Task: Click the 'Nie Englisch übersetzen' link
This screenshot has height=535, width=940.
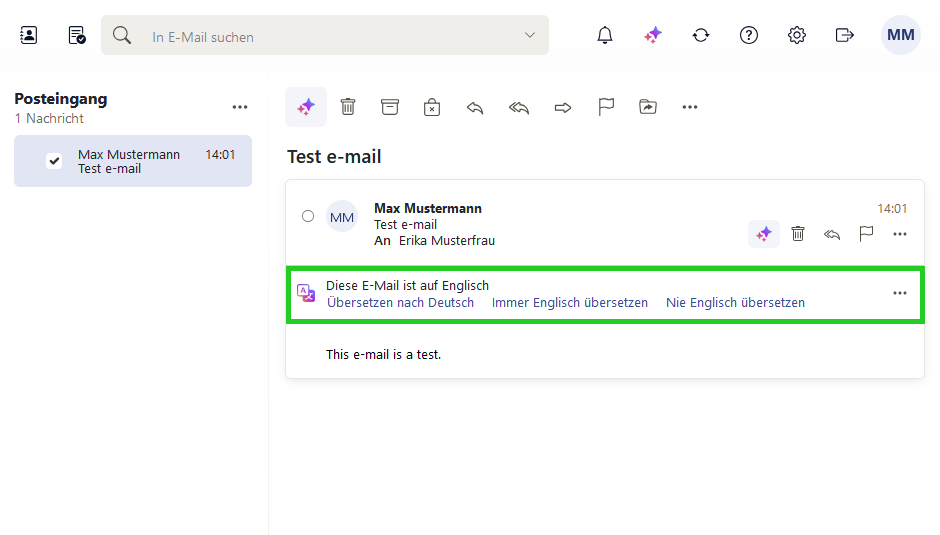Action: (x=736, y=302)
